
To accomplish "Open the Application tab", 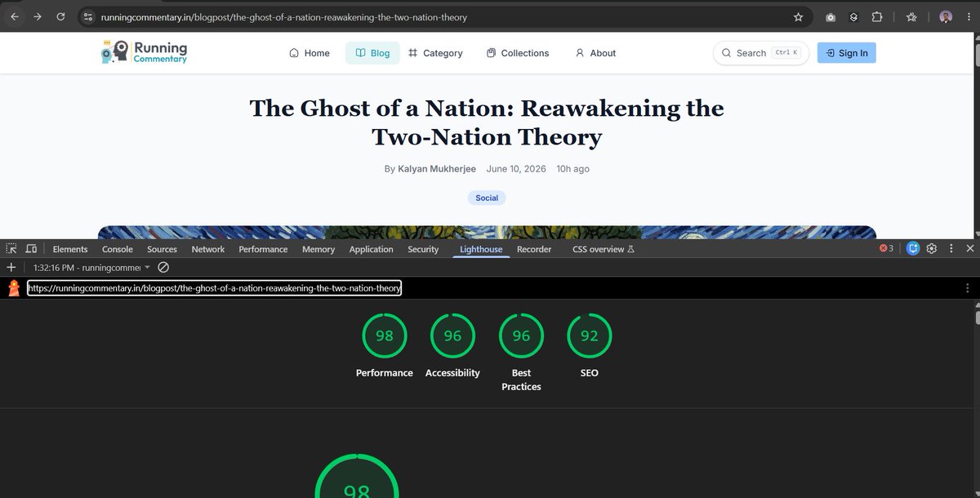I will click(x=372, y=249).
